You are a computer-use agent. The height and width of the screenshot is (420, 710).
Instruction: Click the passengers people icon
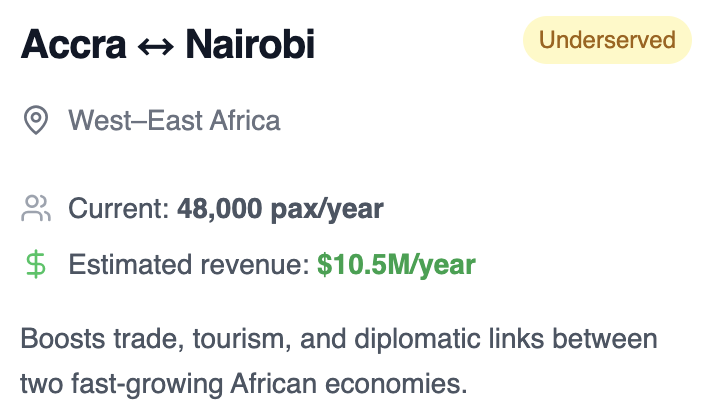36,208
